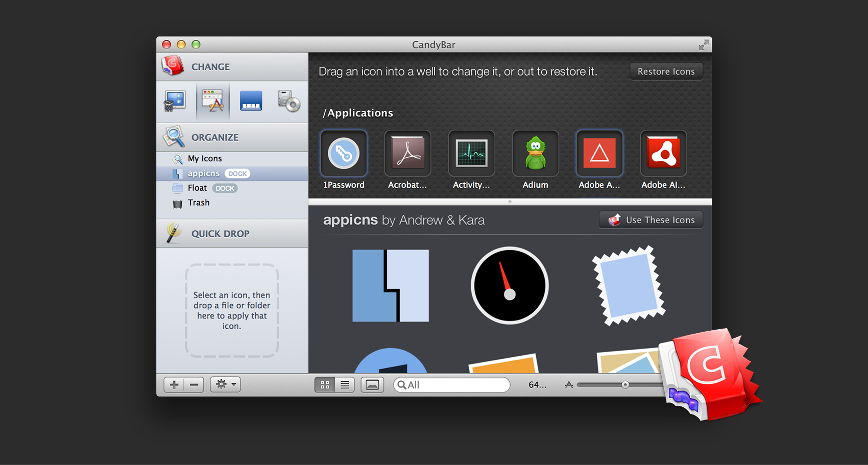
Task: Click the Adobe A... red triangle icon
Action: 599,153
